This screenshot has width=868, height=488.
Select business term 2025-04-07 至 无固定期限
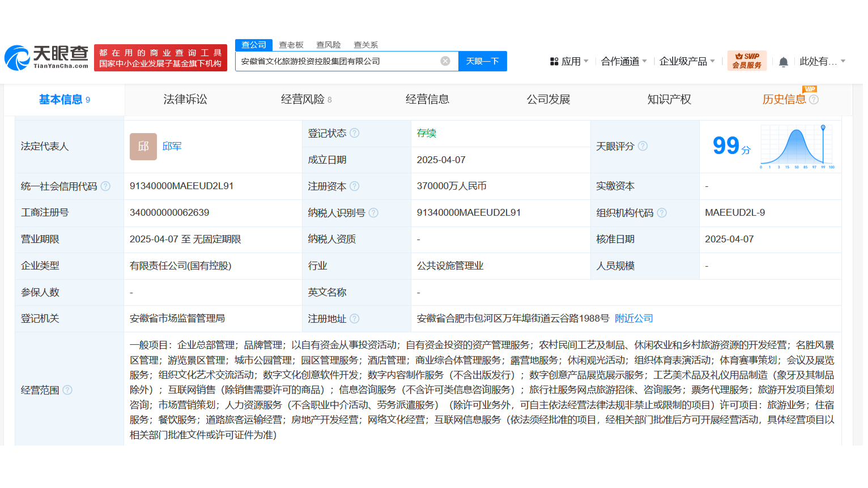click(x=185, y=239)
